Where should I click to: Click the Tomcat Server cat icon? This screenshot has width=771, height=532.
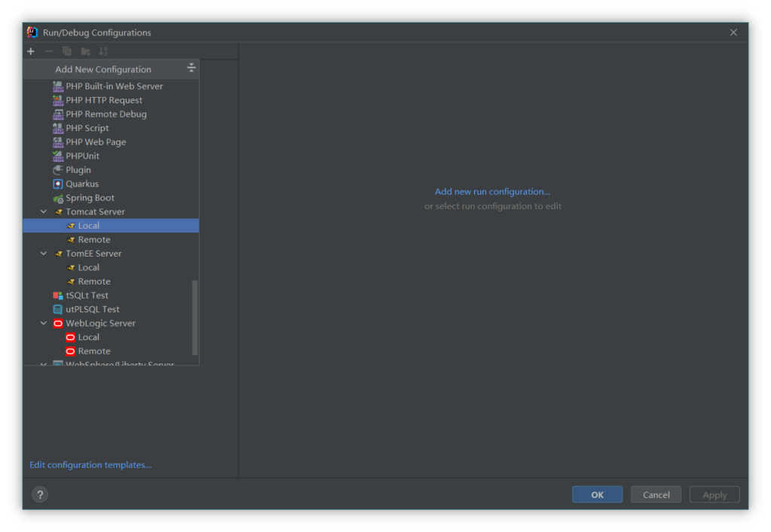tap(58, 211)
